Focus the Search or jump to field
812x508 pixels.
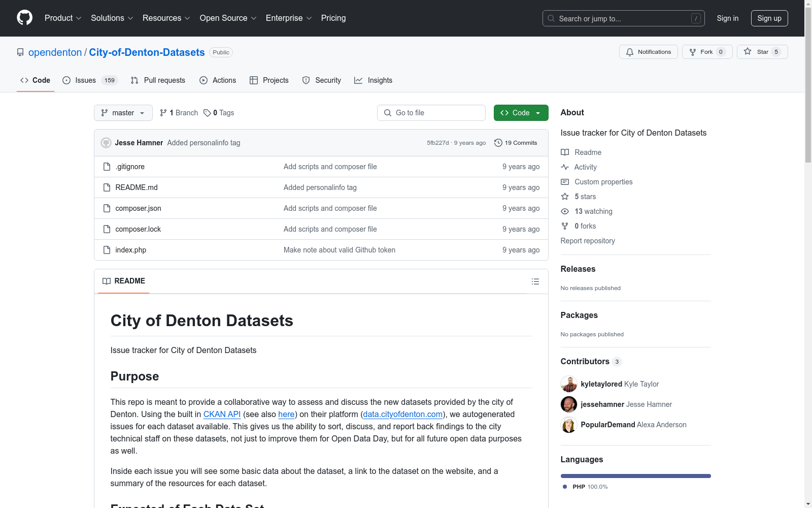(624, 18)
